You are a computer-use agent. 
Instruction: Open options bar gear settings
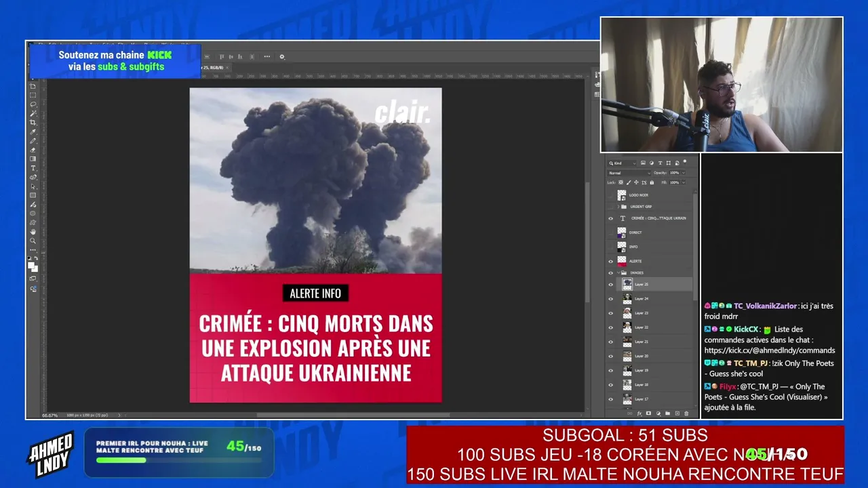tap(282, 57)
